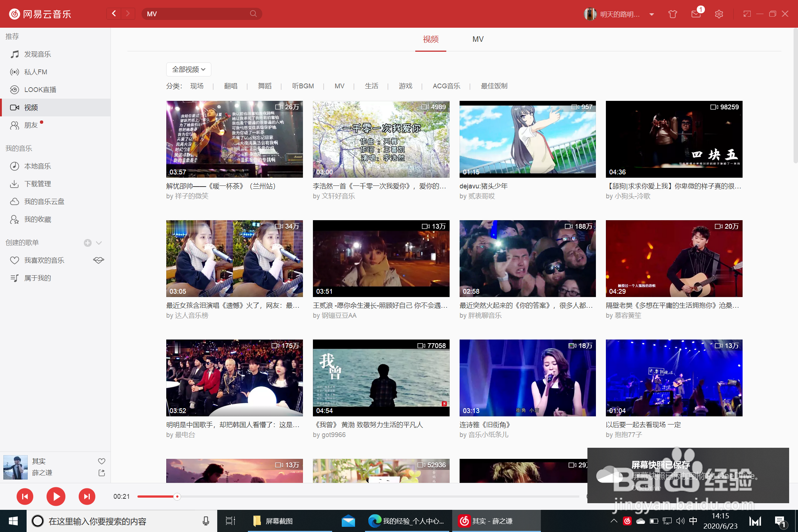798x532 pixels.
Task: Click the skin theme shirt icon
Action: (x=672, y=14)
